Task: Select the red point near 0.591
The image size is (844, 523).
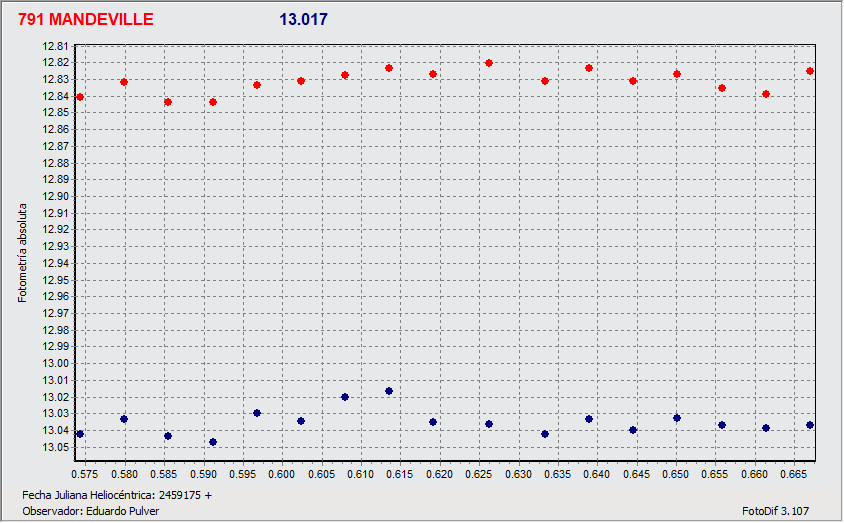Action: (x=213, y=102)
